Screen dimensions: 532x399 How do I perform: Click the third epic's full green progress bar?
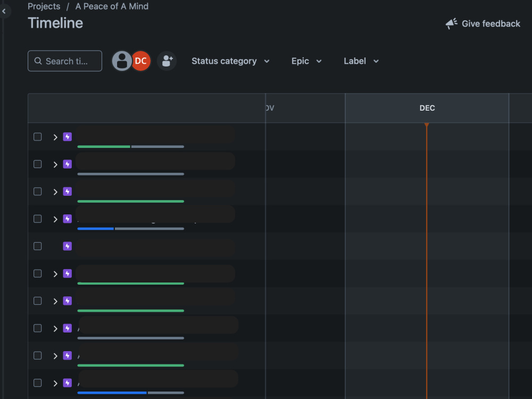(x=131, y=201)
